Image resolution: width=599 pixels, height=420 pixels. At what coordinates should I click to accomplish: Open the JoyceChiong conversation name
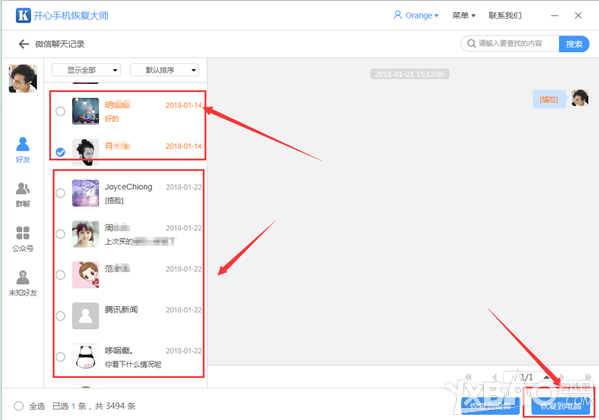pos(128,187)
